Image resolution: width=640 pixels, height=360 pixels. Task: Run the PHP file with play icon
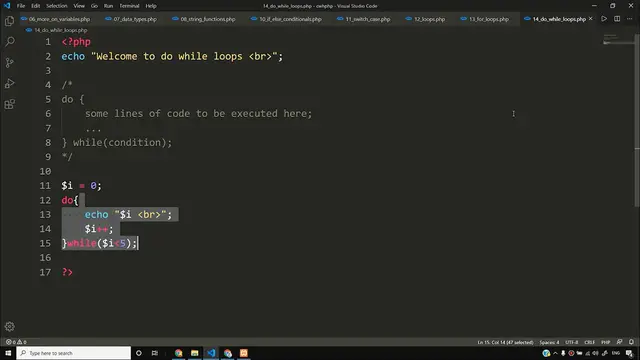(604, 19)
